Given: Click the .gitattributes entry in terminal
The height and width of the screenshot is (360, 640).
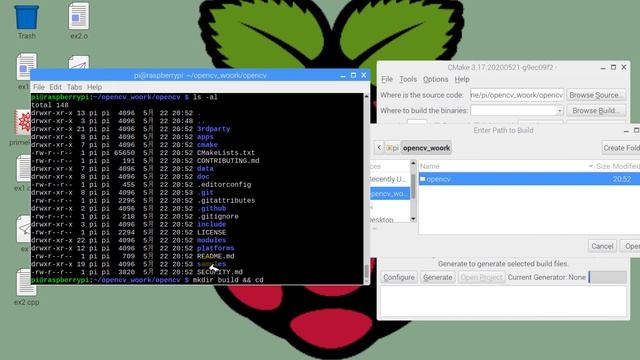Looking at the screenshot, I should [226, 200].
